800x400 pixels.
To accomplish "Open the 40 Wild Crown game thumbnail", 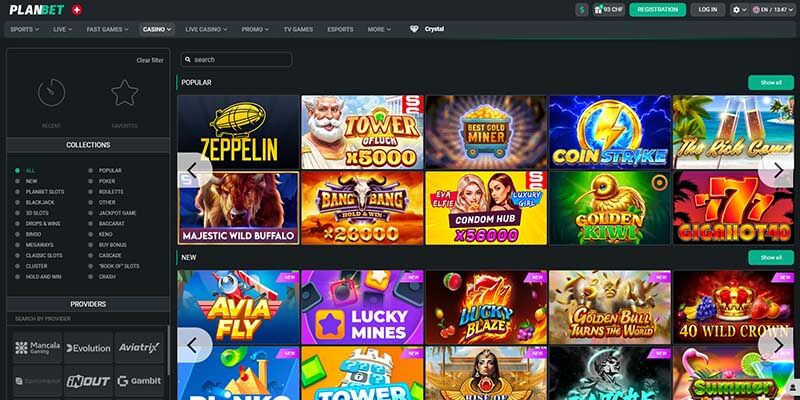I will tap(734, 307).
